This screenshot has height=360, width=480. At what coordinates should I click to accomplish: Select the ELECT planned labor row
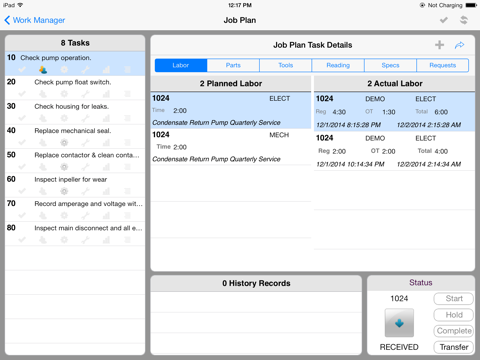click(231, 111)
